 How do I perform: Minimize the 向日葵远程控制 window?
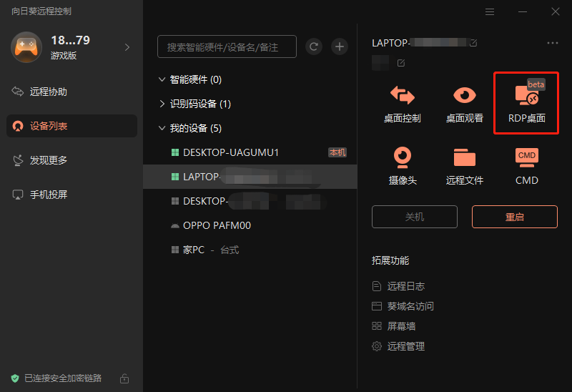[523, 11]
